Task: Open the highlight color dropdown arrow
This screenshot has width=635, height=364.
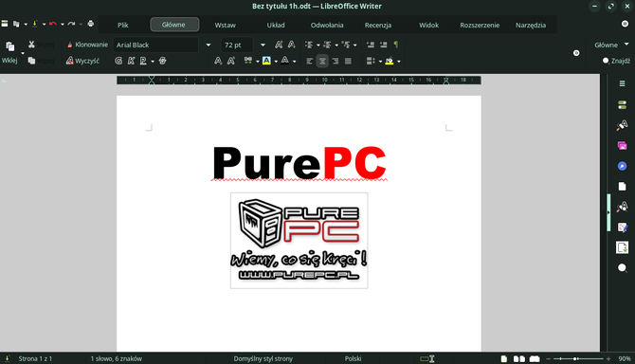Action: 276,62
